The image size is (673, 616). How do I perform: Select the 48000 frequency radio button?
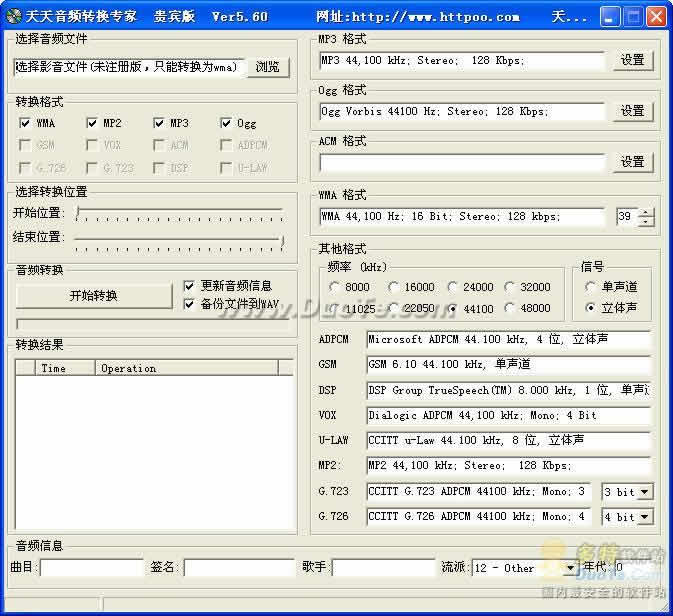tap(509, 308)
